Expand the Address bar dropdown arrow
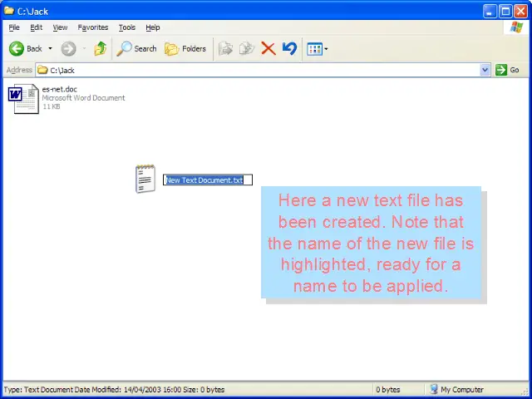The width and height of the screenshot is (532, 399). [x=485, y=71]
